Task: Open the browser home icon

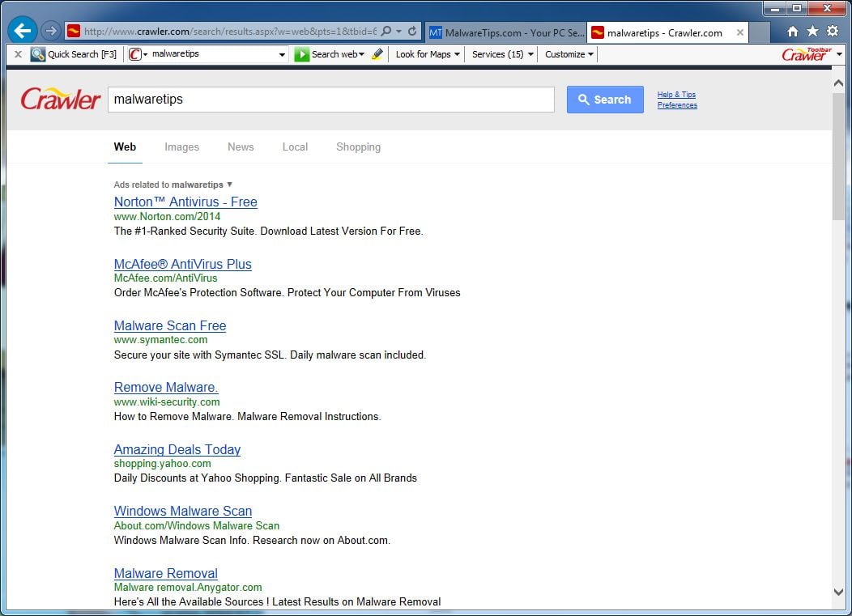Action: 792,32
